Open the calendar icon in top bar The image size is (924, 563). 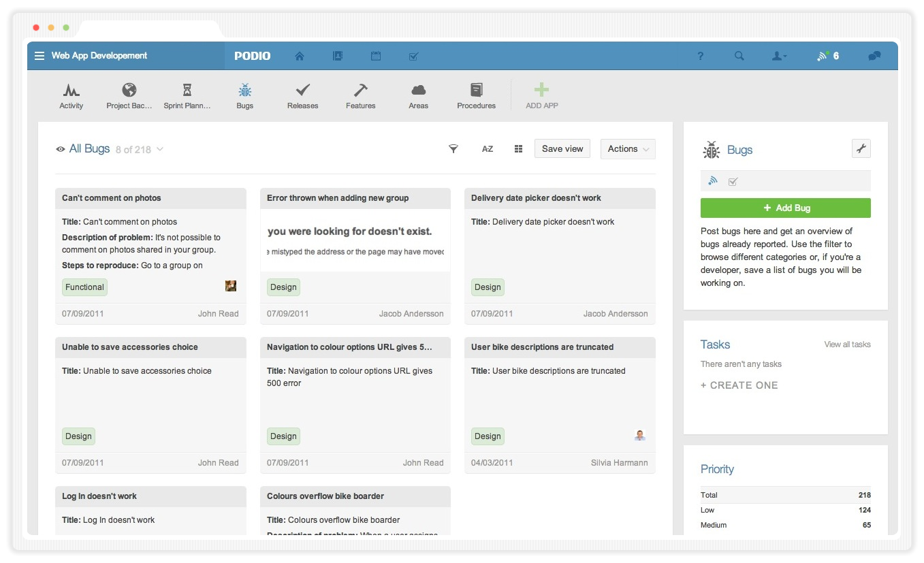pyautogui.click(x=375, y=57)
